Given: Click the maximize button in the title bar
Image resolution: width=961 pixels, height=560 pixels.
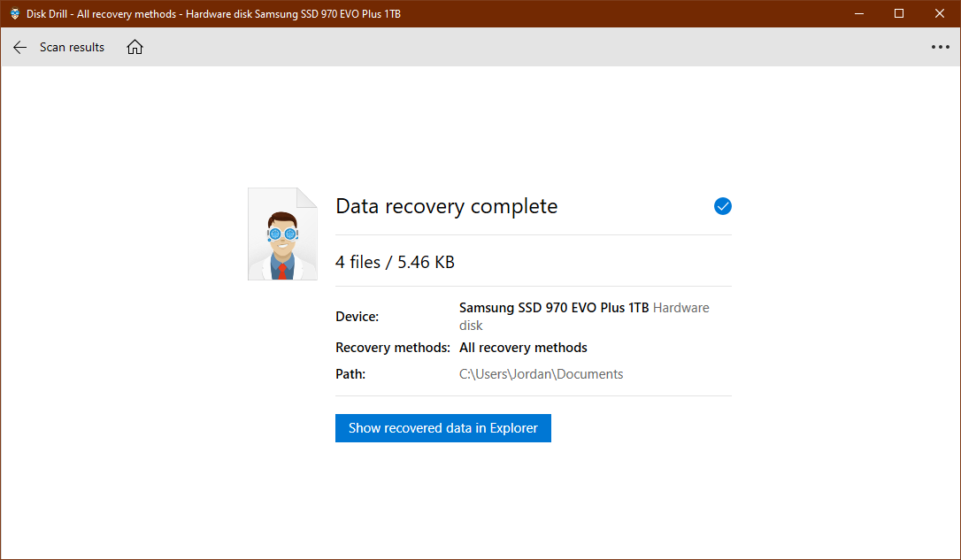Looking at the screenshot, I should point(899,13).
